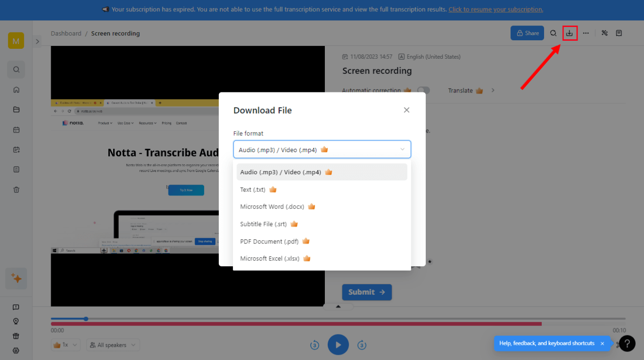Screen dimensions: 644x360
Task: Open the notes panel icon
Action: pyautogui.click(x=619, y=33)
